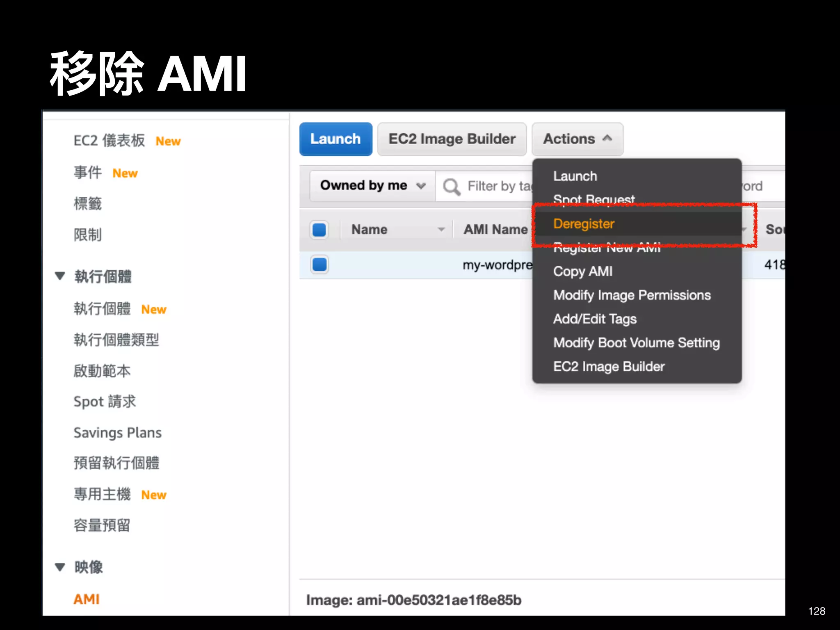Collapse the 映像 section triangle
Image resolution: width=840 pixels, height=630 pixels.
(x=60, y=567)
